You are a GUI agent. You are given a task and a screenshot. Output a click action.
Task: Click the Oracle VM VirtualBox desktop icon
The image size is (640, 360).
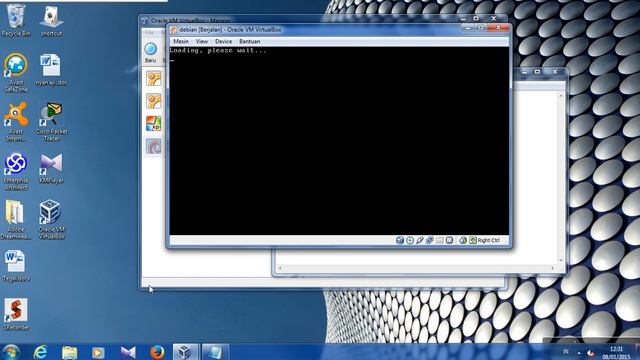(51, 220)
